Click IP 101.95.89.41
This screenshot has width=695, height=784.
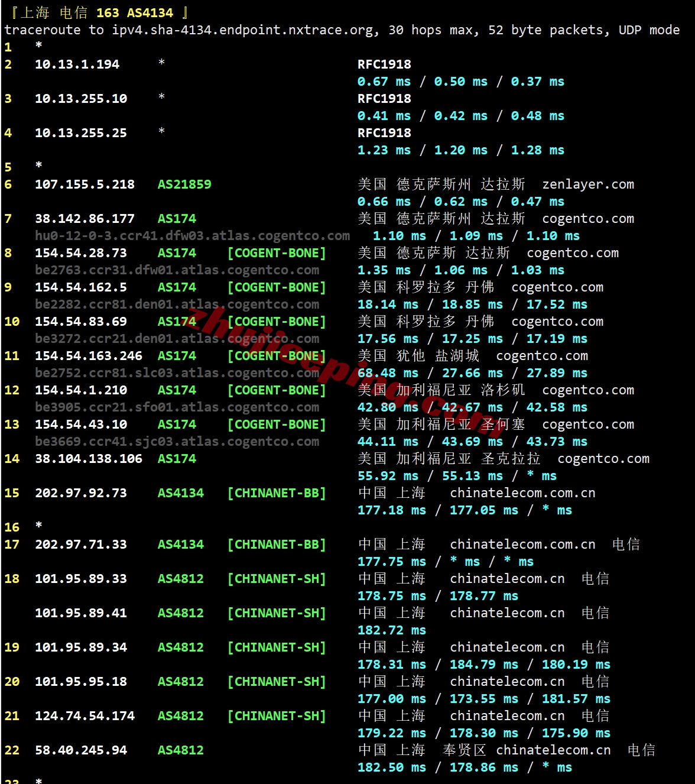tap(81, 613)
